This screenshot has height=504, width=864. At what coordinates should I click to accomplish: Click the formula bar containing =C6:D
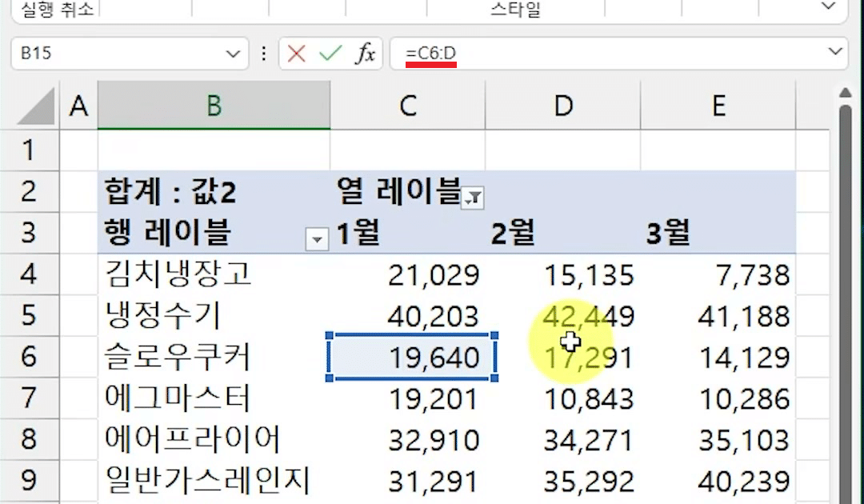pos(606,54)
